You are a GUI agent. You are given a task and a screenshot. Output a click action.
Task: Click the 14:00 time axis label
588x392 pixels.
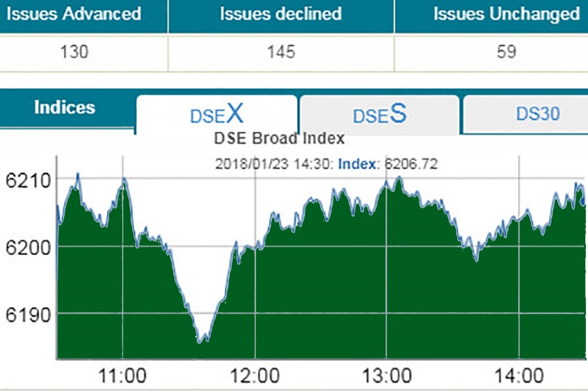[518, 376]
